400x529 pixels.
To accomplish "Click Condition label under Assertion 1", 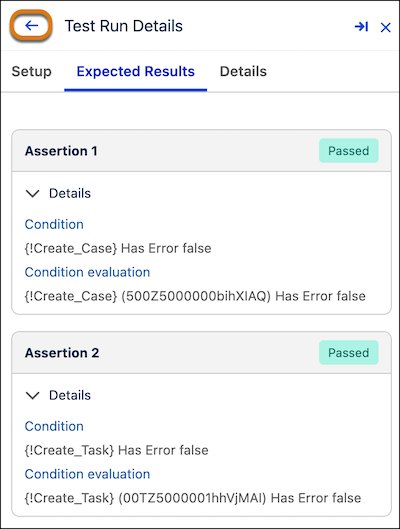I will tap(54, 224).
